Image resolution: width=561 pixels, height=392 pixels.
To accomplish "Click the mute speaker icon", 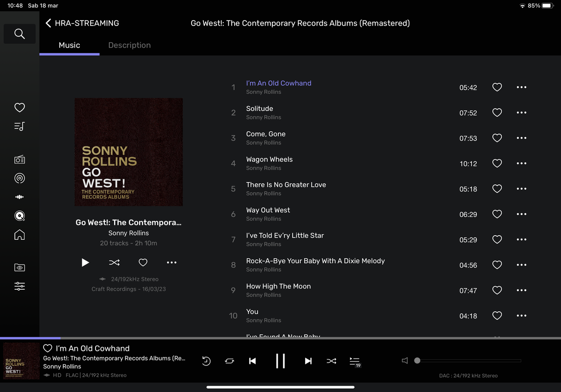I will click(x=405, y=361).
